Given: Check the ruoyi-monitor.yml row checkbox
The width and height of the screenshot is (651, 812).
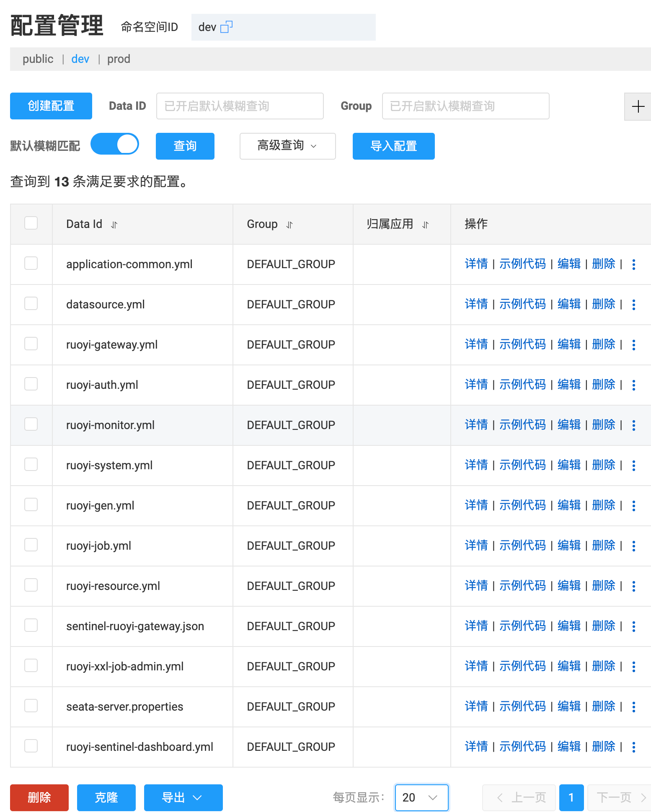Looking at the screenshot, I should [31, 424].
